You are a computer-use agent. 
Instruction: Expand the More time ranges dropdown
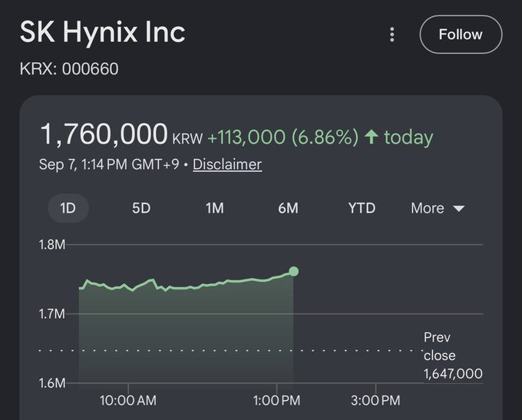438,208
